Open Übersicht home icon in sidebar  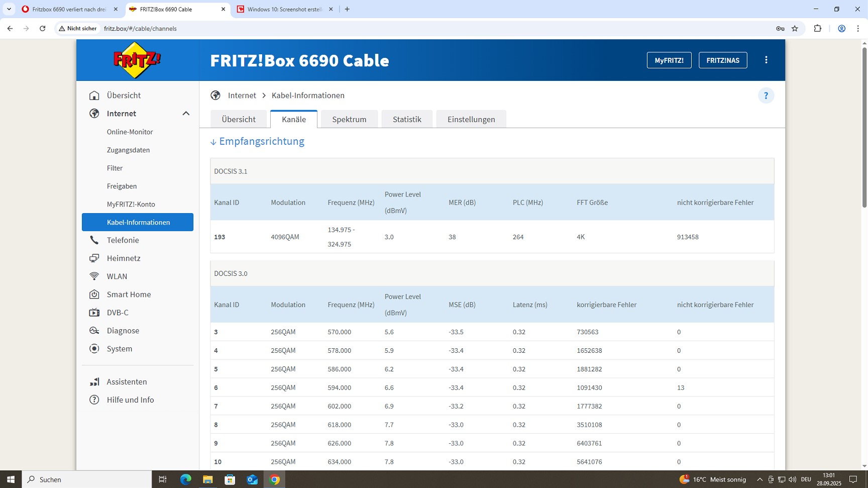click(94, 95)
